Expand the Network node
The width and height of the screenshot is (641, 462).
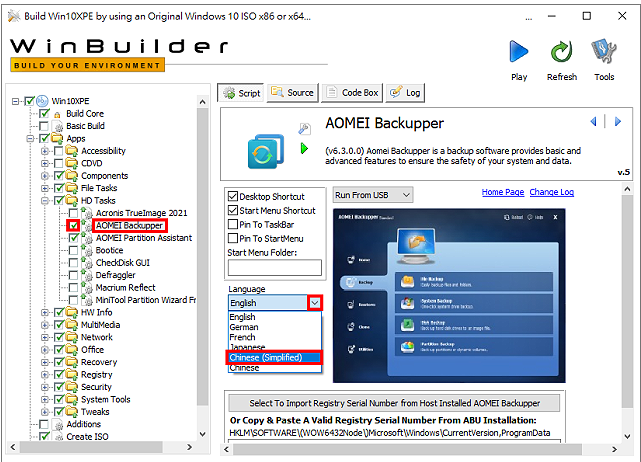tap(45, 337)
